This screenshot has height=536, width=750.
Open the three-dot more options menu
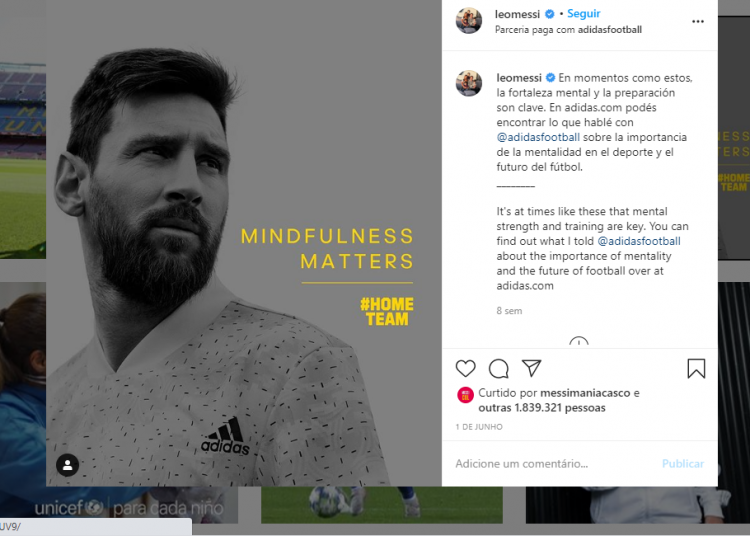698,22
